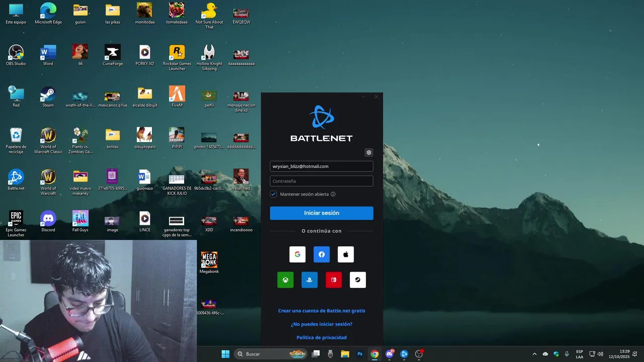
Task: Select Megabonk desktop shortcut
Action: tap(209, 263)
